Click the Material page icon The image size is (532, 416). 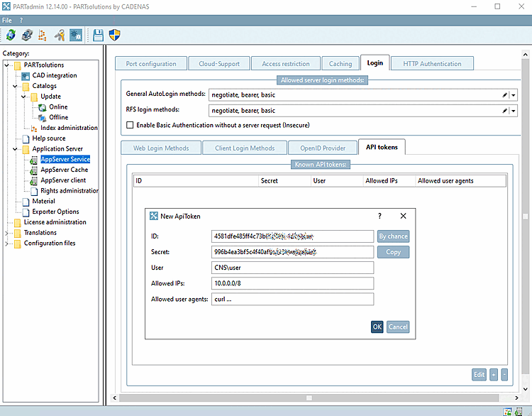pos(26,202)
